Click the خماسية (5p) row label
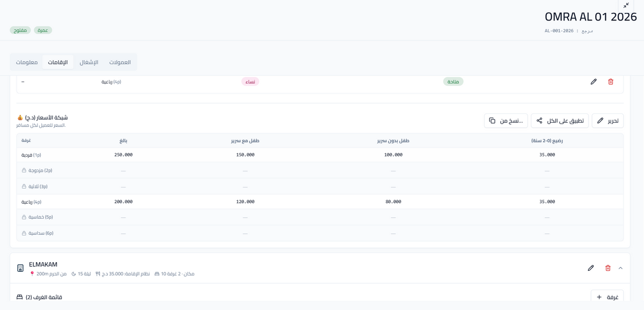Viewport: 644px width, 310px height. [x=41, y=217]
